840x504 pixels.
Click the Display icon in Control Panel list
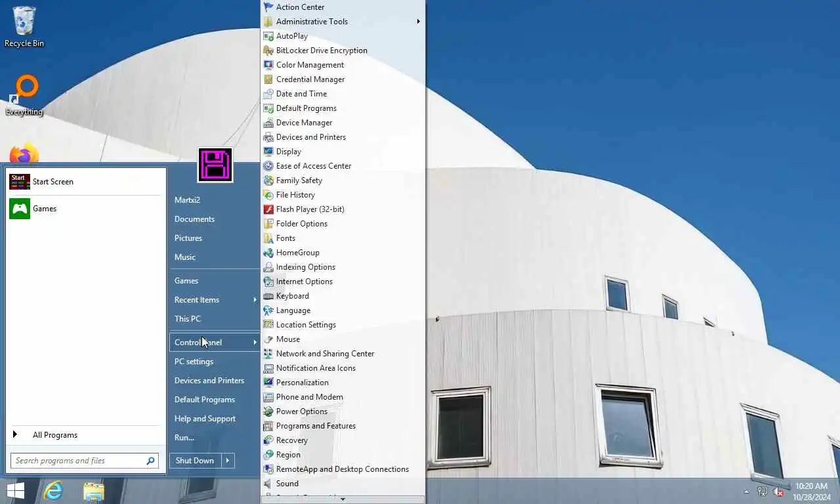[x=268, y=151]
